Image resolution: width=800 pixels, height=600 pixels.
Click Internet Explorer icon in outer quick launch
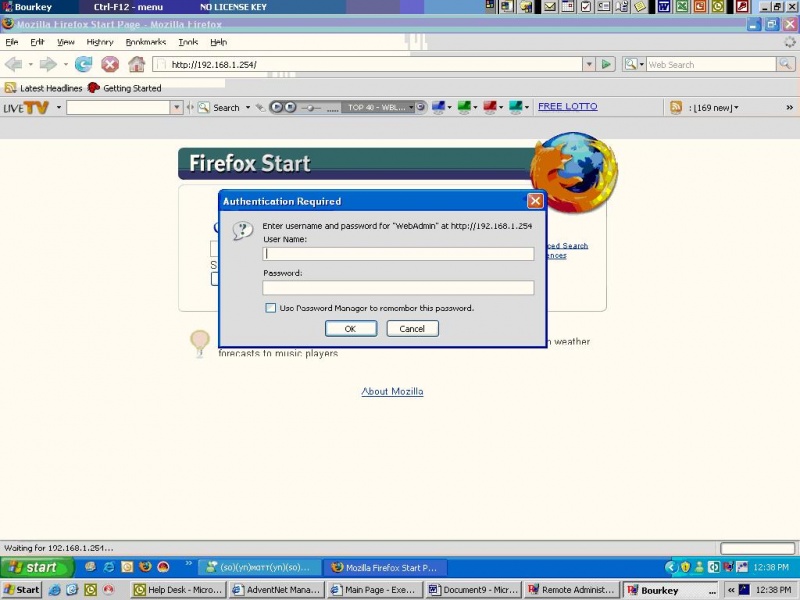(x=54, y=590)
